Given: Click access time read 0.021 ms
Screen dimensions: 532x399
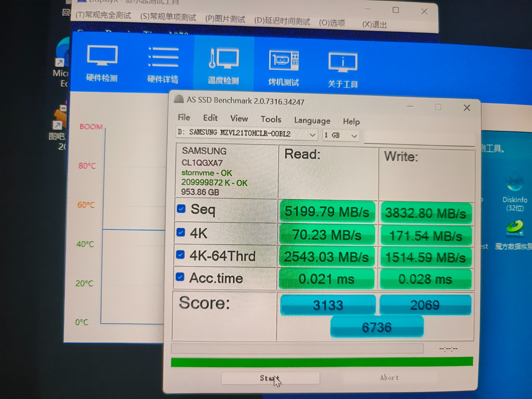Looking at the screenshot, I should tap(327, 279).
